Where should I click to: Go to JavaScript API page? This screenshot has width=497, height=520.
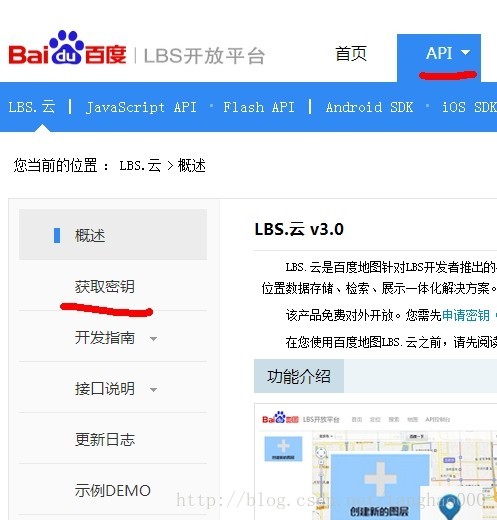[141, 107]
